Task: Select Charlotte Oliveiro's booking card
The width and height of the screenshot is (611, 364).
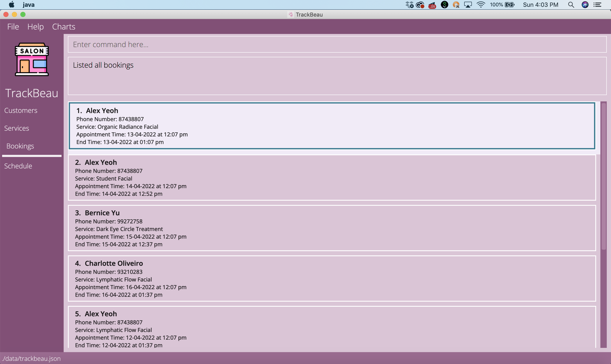Action: (x=332, y=279)
